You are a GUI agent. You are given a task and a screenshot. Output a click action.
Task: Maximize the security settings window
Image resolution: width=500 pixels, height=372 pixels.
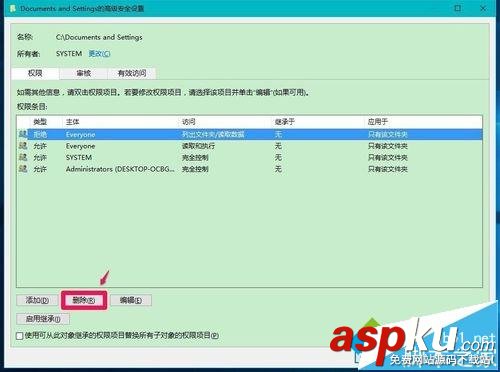pyautogui.click(x=458, y=8)
